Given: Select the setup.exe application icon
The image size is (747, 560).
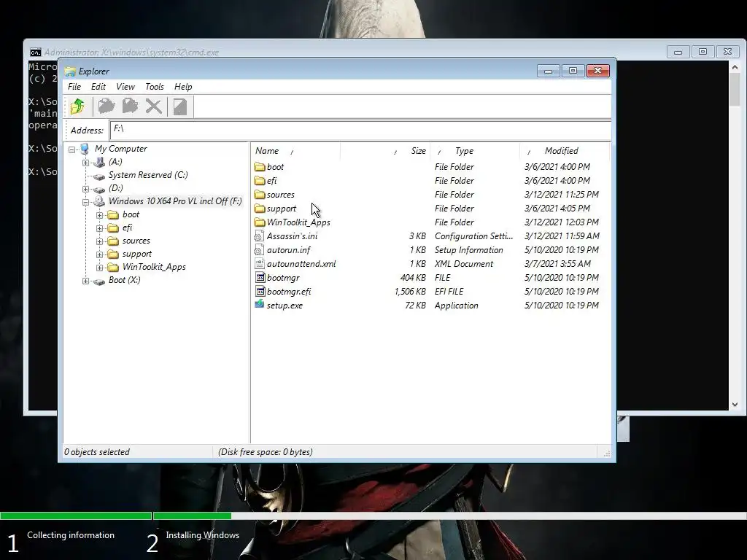Looking at the screenshot, I should (260, 305).
